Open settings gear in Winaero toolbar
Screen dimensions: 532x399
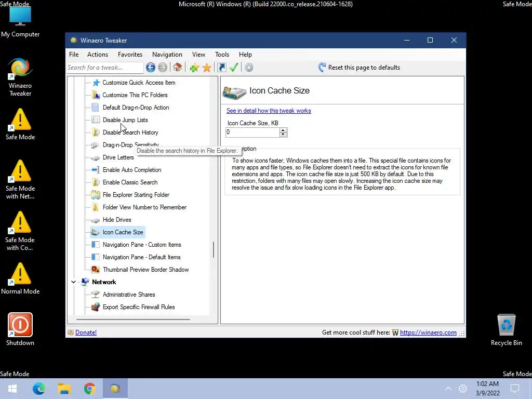[x=249, y=68]
